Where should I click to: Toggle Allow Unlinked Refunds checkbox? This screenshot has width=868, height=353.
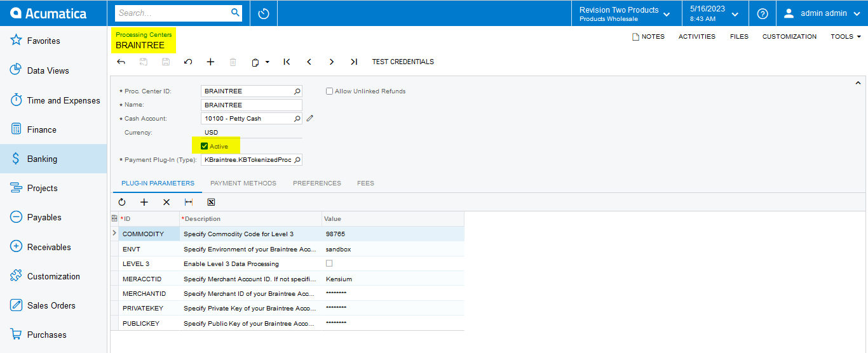329,91
